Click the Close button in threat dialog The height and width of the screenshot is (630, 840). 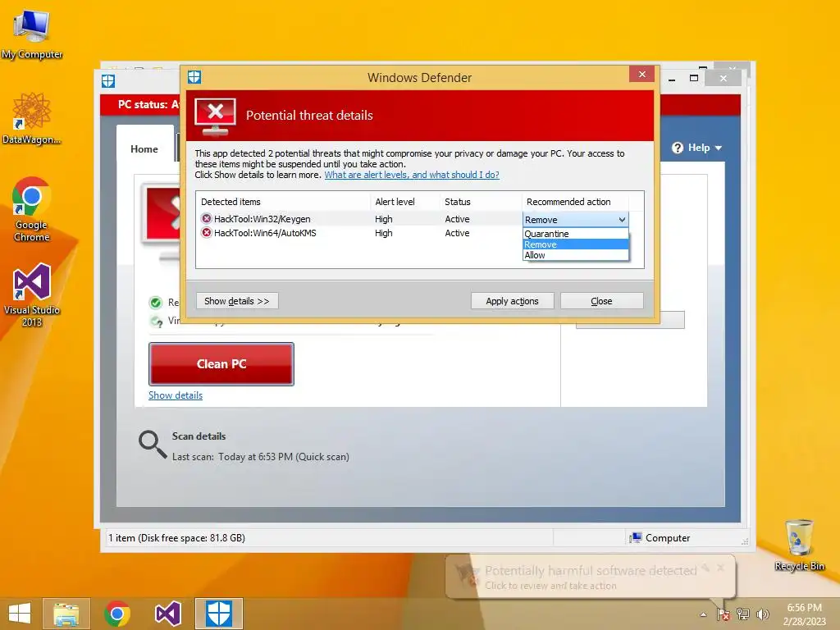(601, 301)
